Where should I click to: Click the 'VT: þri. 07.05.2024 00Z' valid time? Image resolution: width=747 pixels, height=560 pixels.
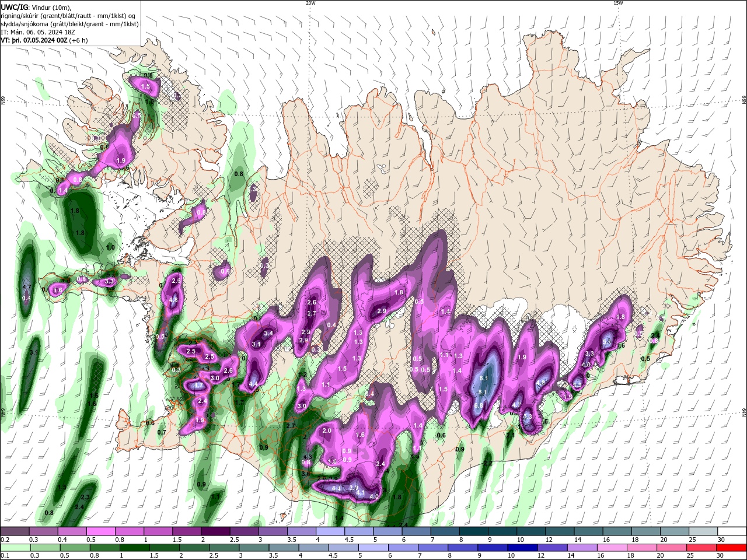pyautogui.click(x=34, y=40)
